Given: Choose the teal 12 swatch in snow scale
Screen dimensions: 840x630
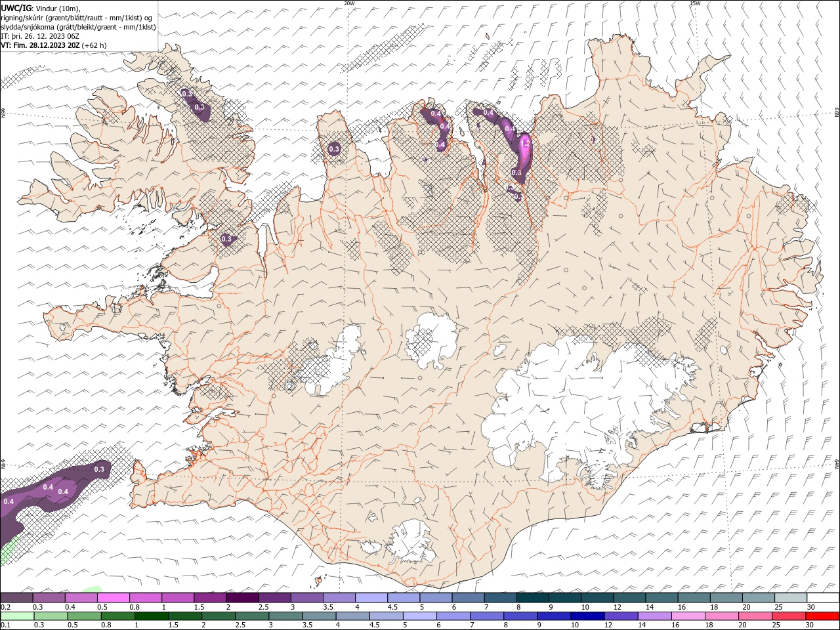Looking at the screenshot, I should point(629,598).
